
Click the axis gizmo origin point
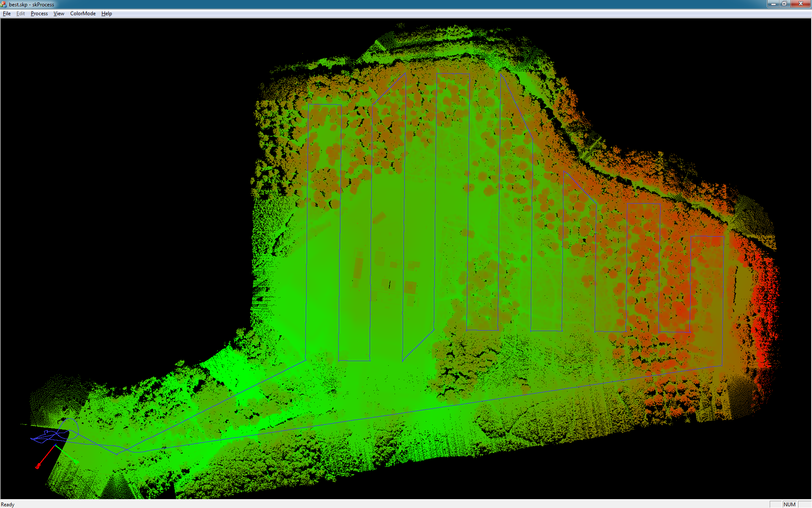55,446
